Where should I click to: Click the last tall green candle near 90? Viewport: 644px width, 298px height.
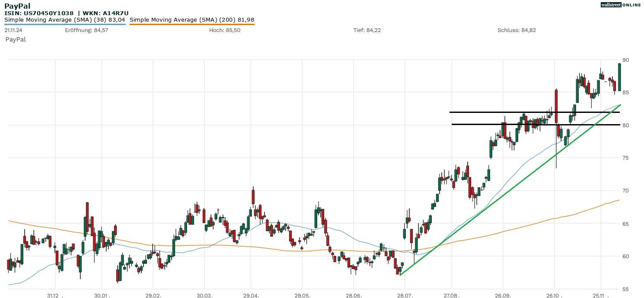619,77
